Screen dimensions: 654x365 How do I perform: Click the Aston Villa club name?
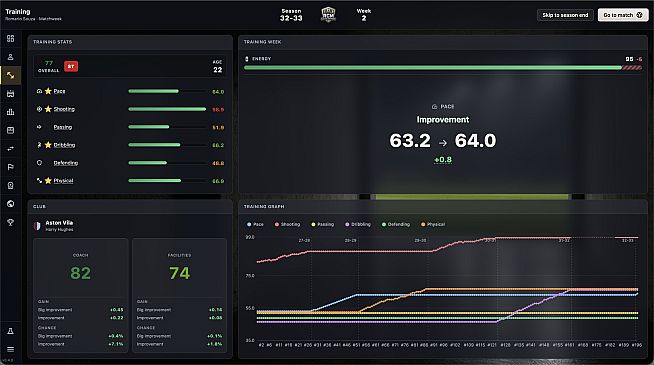(59, 223)
